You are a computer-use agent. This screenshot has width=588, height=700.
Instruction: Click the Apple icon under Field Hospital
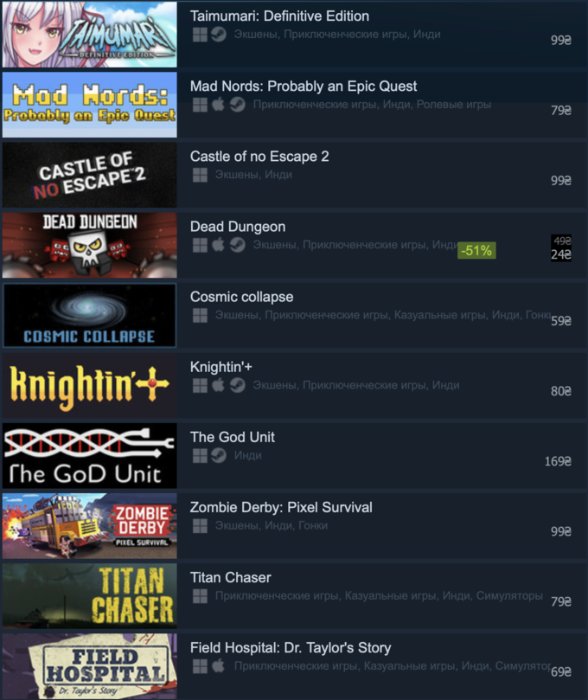[x=218, y=665]
